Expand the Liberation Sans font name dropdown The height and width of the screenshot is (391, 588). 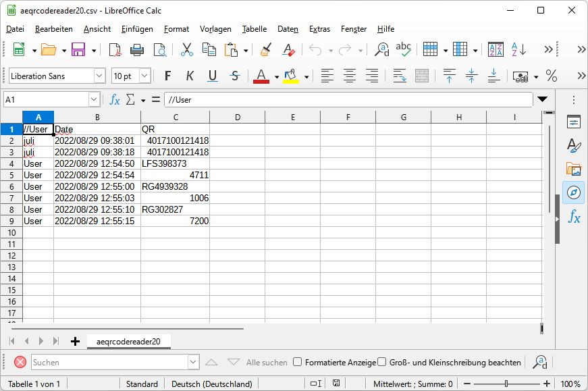tap(99, 76)
